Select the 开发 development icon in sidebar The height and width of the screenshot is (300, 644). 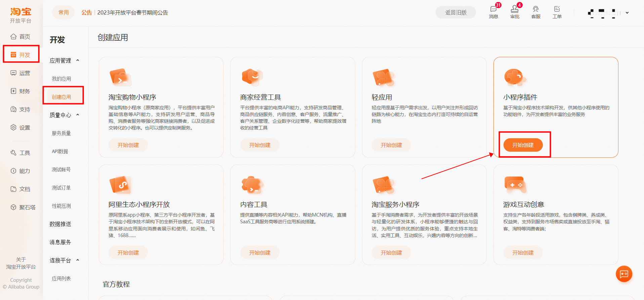click(13, 55)
